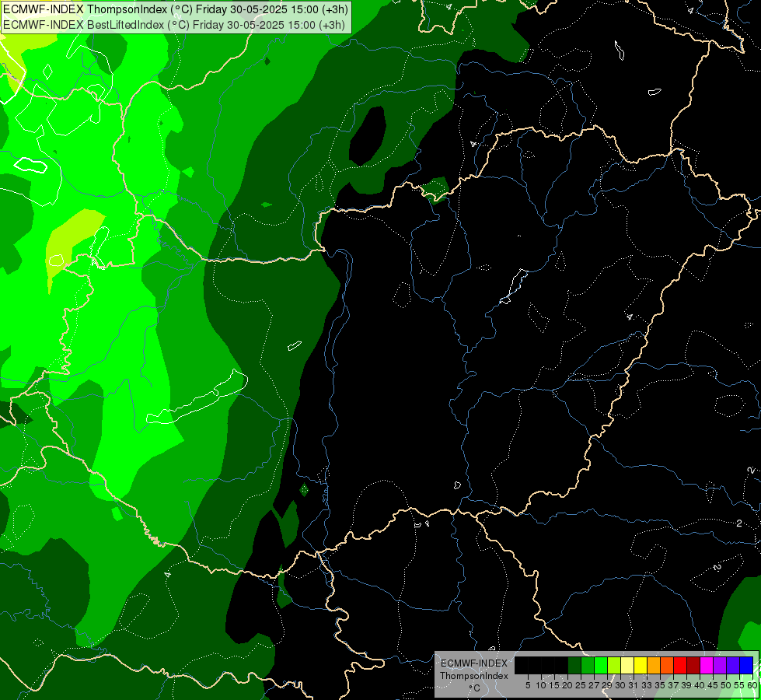Click the ThompsonIndex label in legend
The image size is (761, 700).
click(x=473, y=676)
